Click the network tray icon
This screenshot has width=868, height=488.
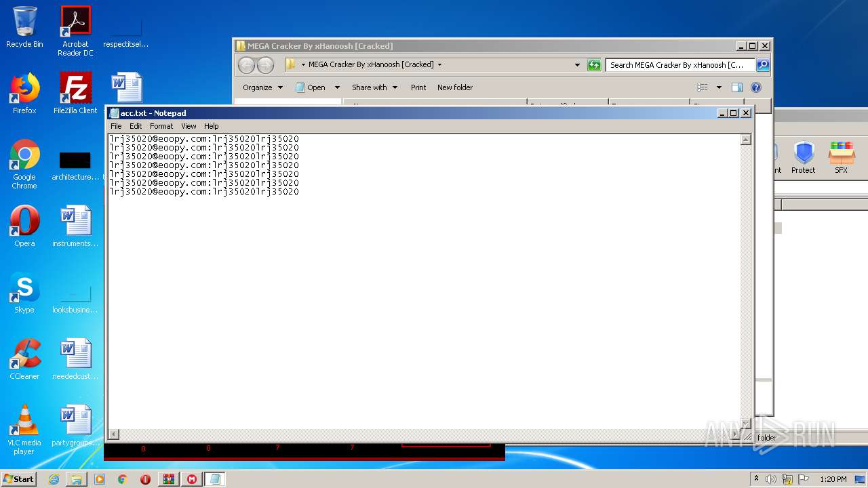787,479
